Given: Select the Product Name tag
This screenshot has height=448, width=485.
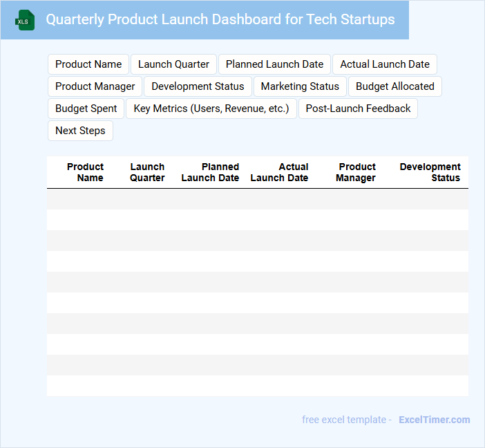Looking at the screenshot, I should click(x=88, y=64).
